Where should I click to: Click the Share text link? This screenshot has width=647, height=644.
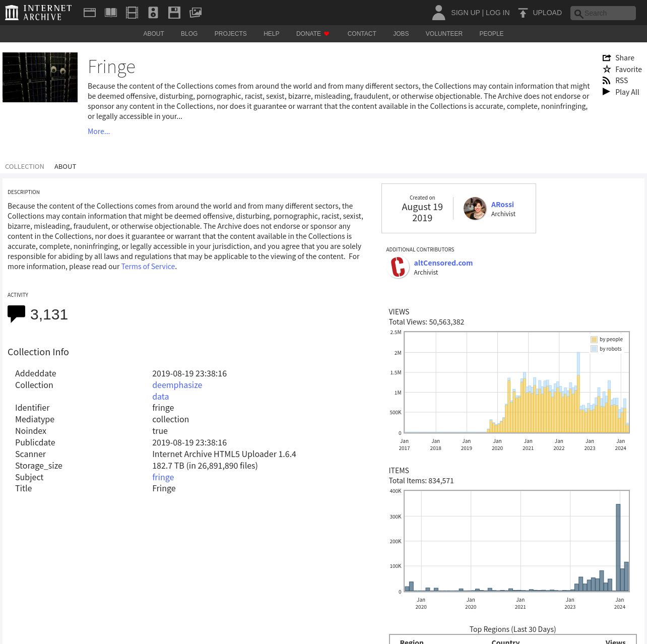coord(625,58)
